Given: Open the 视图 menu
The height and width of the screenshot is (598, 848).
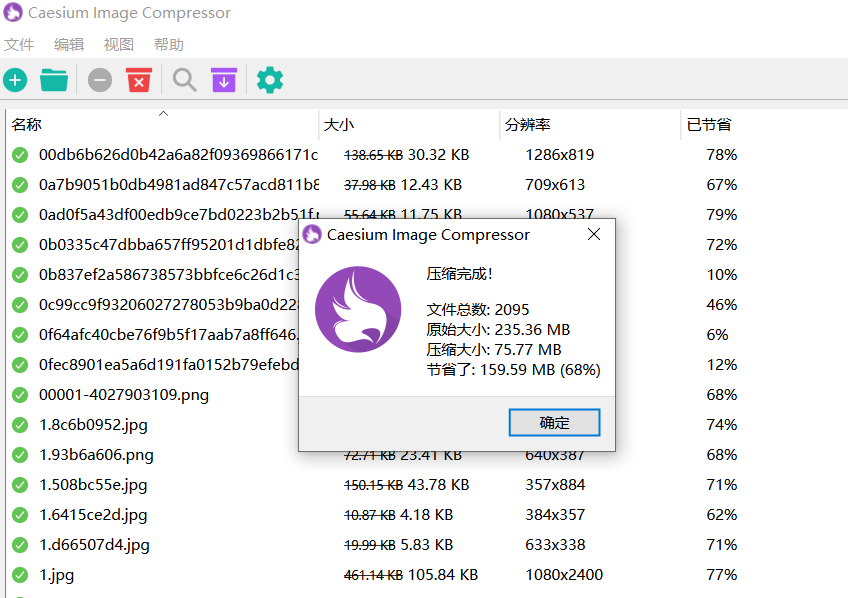Looking at the screenshot, I should [119, 45].
